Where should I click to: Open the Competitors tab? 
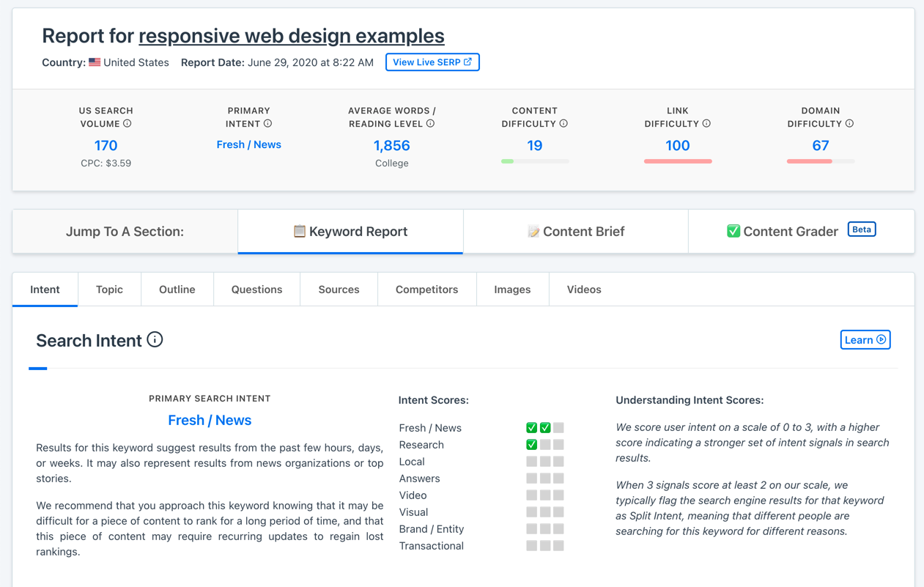click(x=426, y=289)
